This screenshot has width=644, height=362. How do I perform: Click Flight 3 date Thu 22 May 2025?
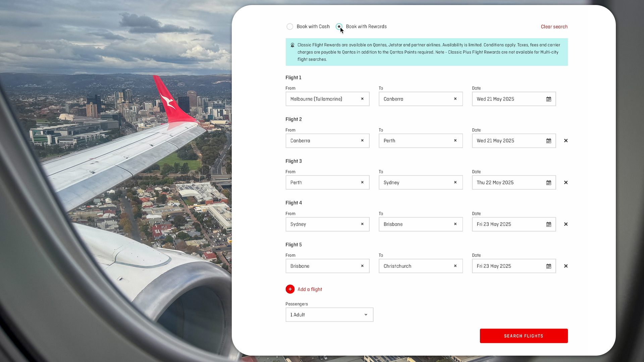click(514, 182)
